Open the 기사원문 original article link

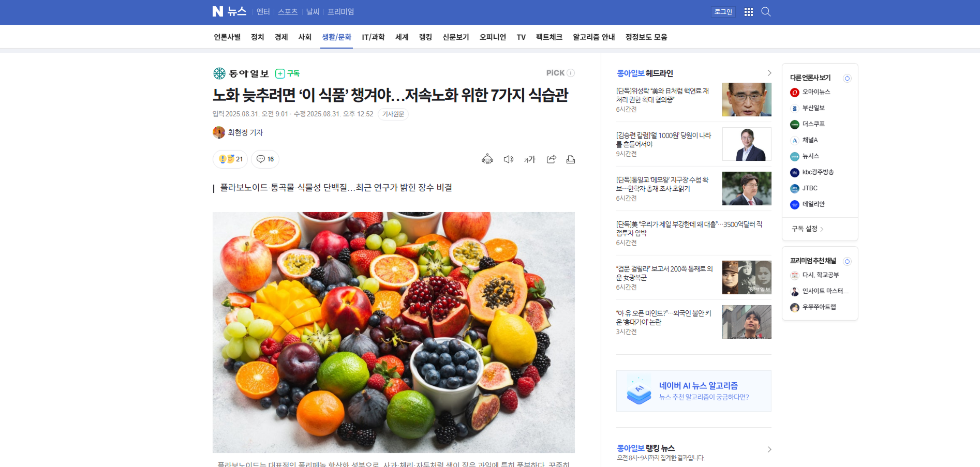tap(393, 114)
